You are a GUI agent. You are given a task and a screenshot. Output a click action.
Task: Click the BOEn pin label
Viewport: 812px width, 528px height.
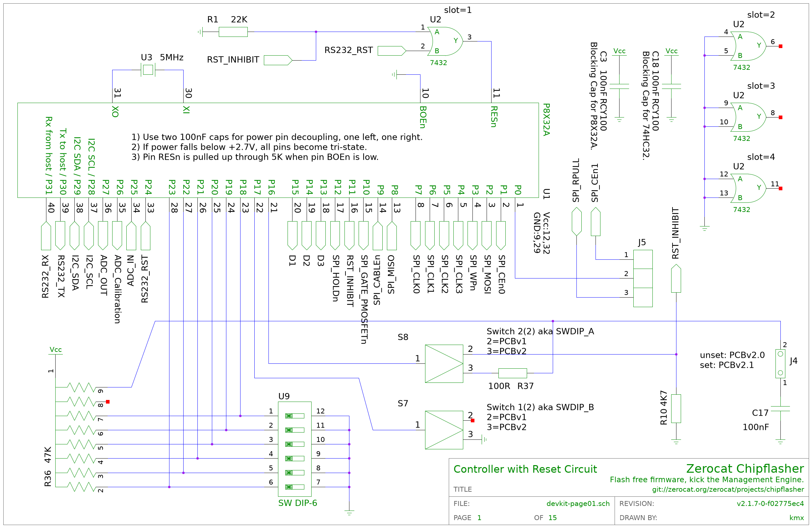pyautogui.click(x=423, y=117)
